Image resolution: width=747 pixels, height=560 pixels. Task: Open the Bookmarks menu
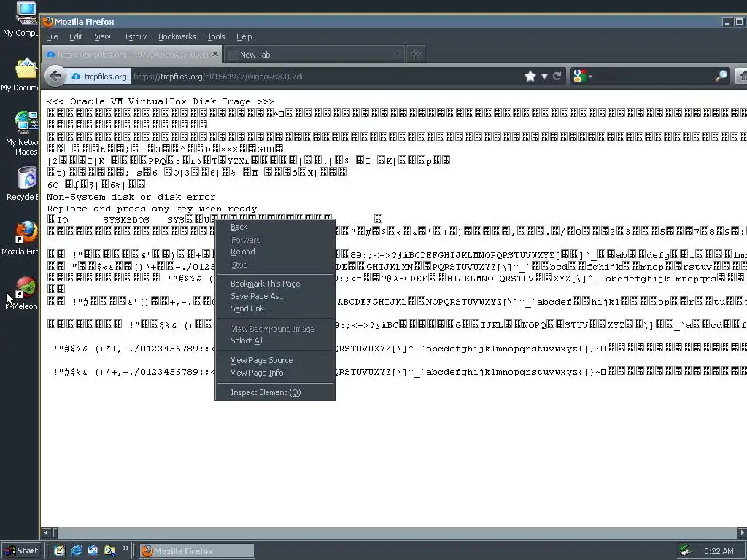[177, 36]
